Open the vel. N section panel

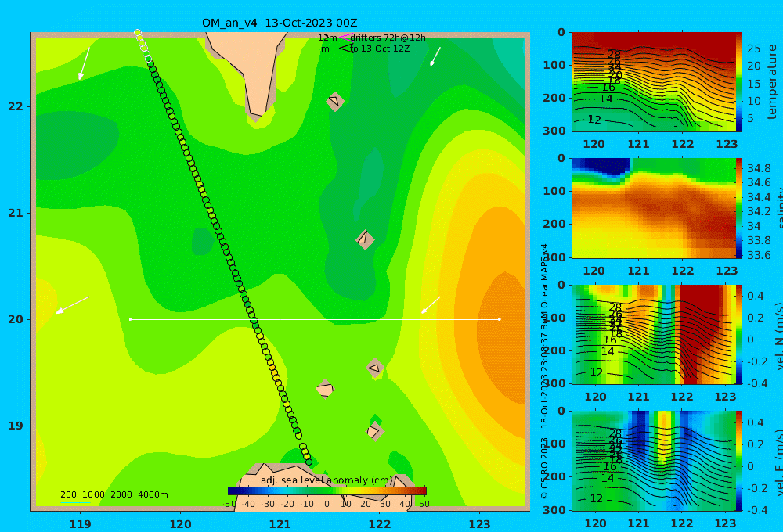click(653, 334)
